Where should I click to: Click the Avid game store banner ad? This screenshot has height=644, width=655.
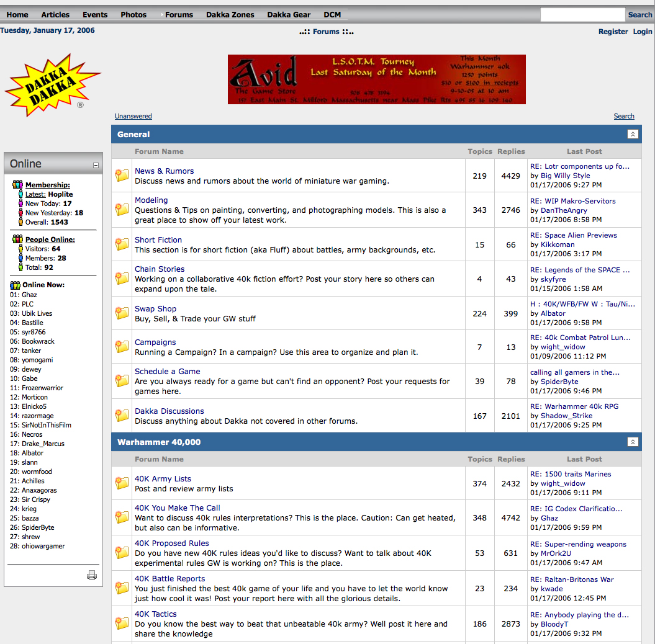point(376,79)
